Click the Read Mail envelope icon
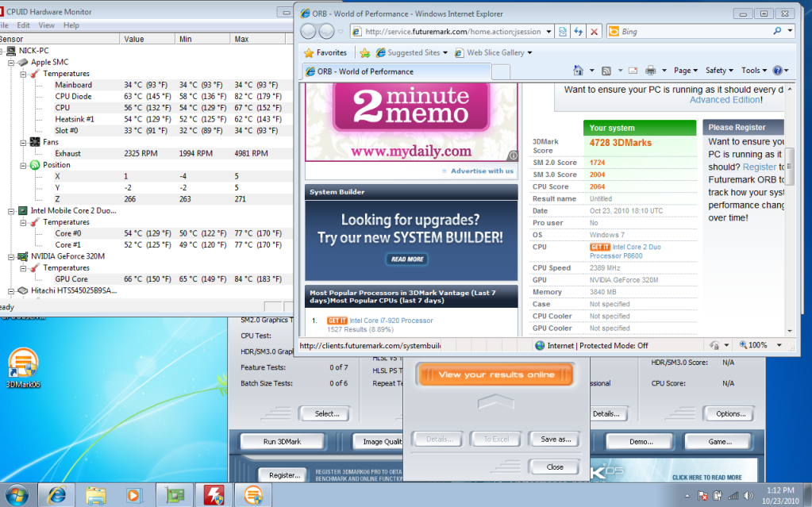812x507 pixels. 633,71
